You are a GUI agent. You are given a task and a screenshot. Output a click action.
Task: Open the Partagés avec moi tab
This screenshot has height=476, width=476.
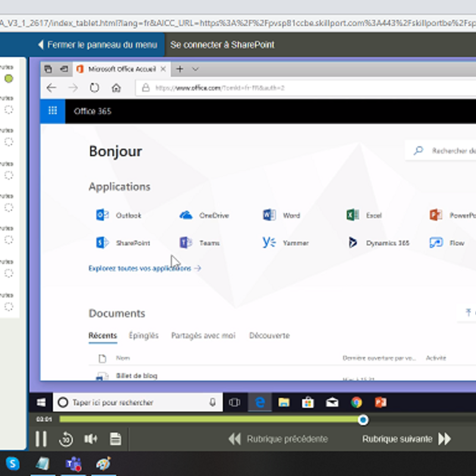(x=203, y=336)
